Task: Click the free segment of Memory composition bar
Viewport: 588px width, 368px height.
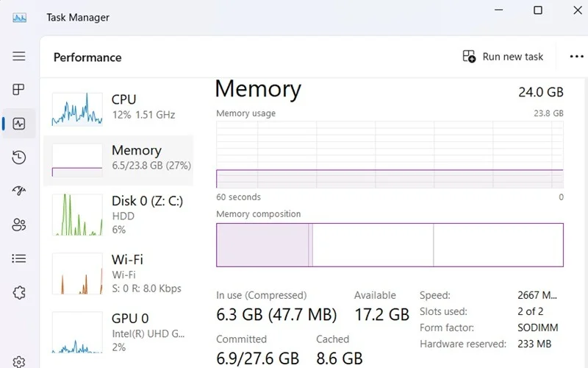Action: pyautogui.click(x=498, y=245)
